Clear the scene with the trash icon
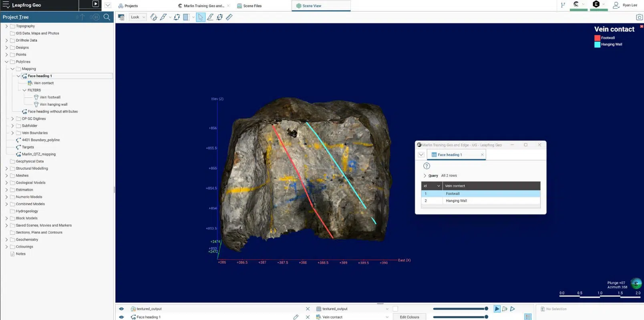The height and width of the screenshot is (320, 644). [121, 17]
